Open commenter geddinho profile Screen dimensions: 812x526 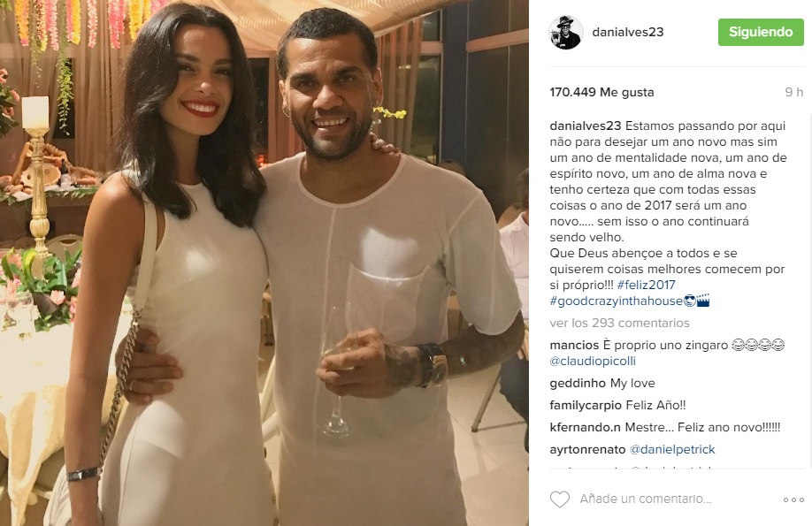[x=578, y=384]
